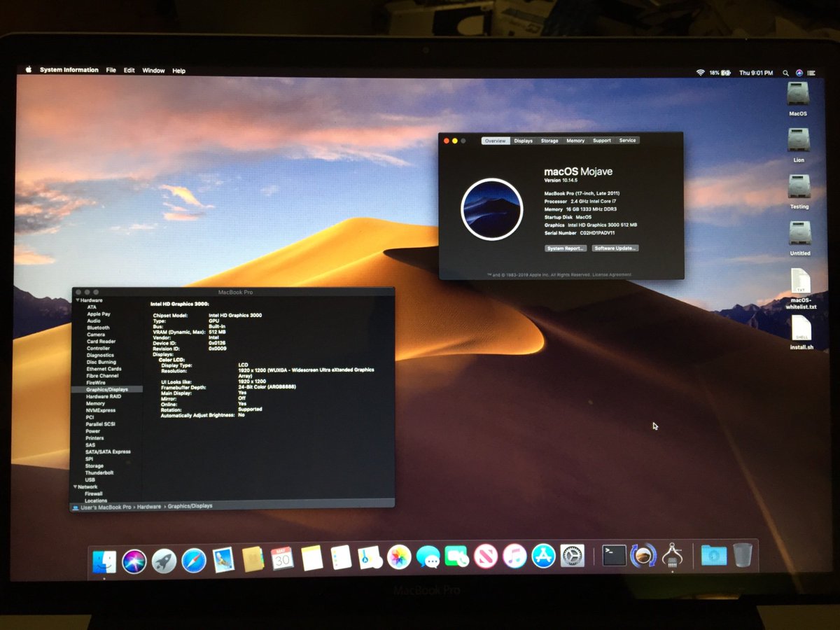The image size is (840, 630).
Task: Open the Trash in the Dock
Action: tap(743, 554)
